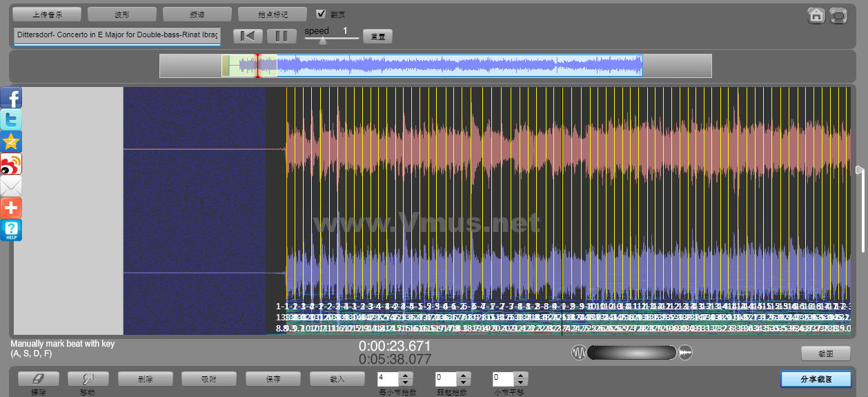Increase 每小节拍数 beats per bar value

(406, 375)
